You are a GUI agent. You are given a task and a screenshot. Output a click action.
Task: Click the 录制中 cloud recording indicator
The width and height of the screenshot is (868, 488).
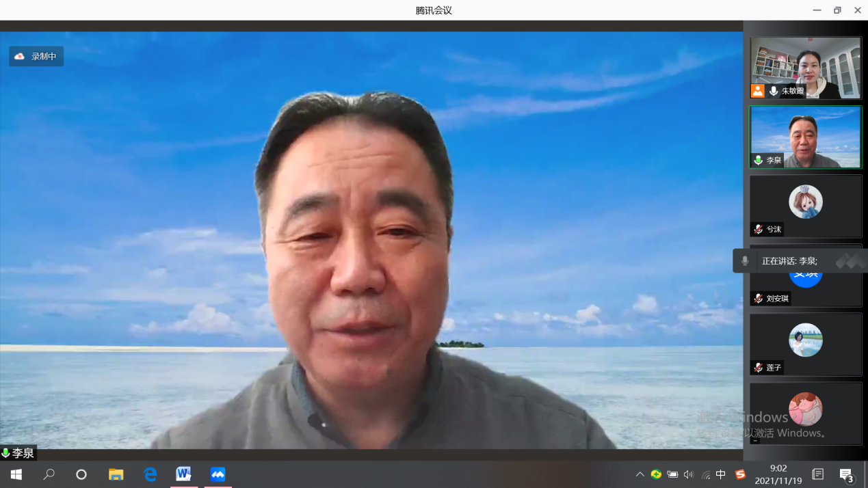(36, 56)
